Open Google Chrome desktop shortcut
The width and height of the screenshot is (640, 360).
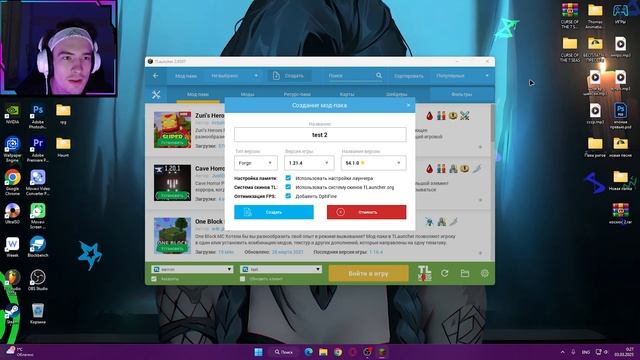(12, 183)
